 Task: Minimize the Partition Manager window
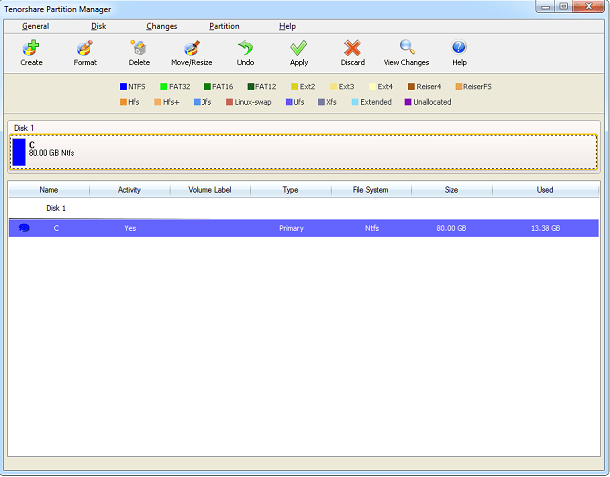pos(545,7)
